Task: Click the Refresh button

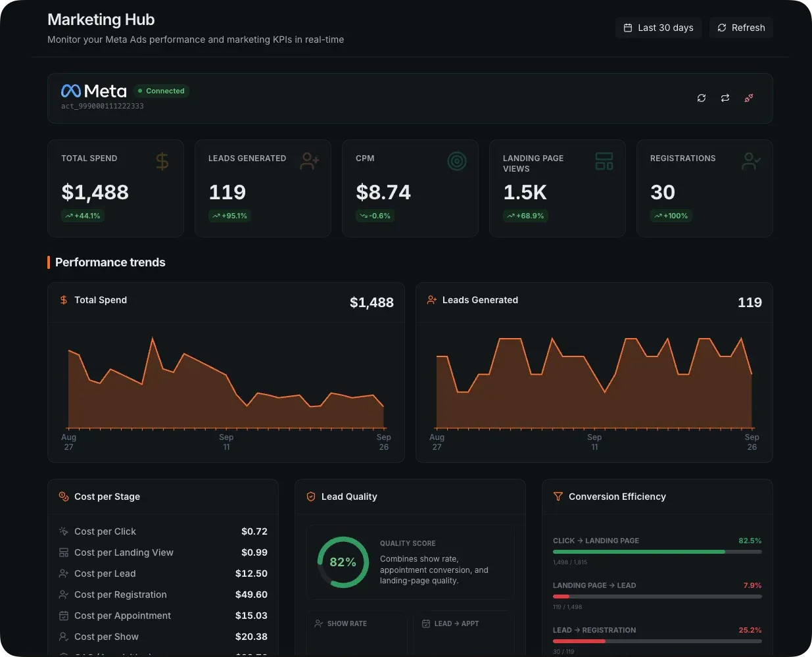Action: click(741, 28)
